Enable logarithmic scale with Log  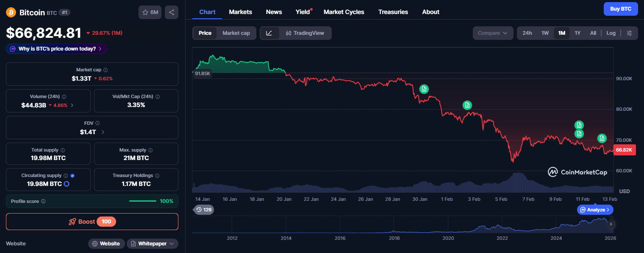click(611, 33)
